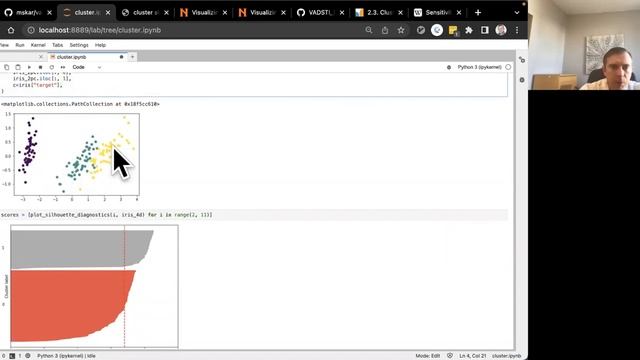This screenshot has height=360, width=640.
Task: Click the localhost:8889 address bar
Action: [100, 30]
